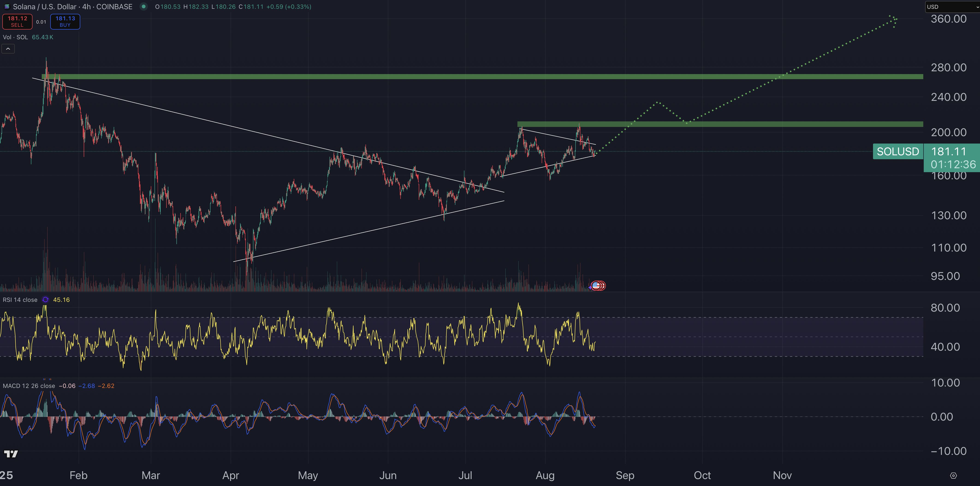
Task: Click the volume value 65.43 K
Action: point(43,37)
